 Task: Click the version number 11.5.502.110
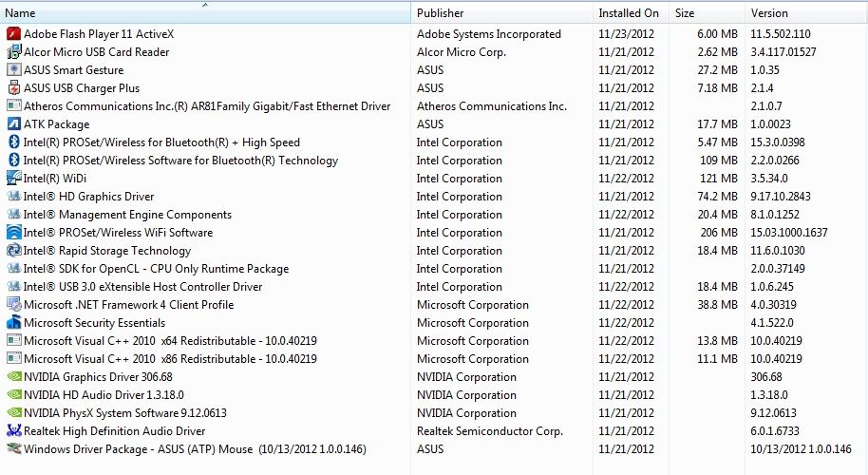pos(781,34)
